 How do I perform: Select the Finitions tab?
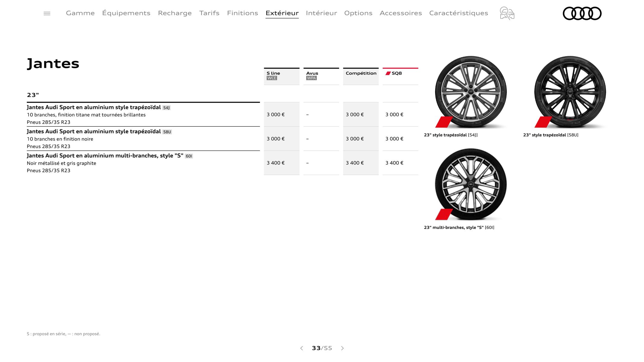(x=242, y=13)
